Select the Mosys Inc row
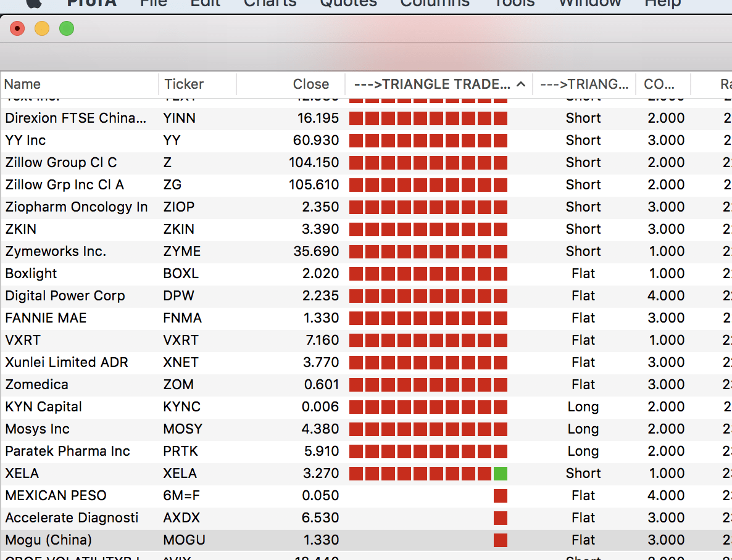732x560 pixels. [366, 429]
